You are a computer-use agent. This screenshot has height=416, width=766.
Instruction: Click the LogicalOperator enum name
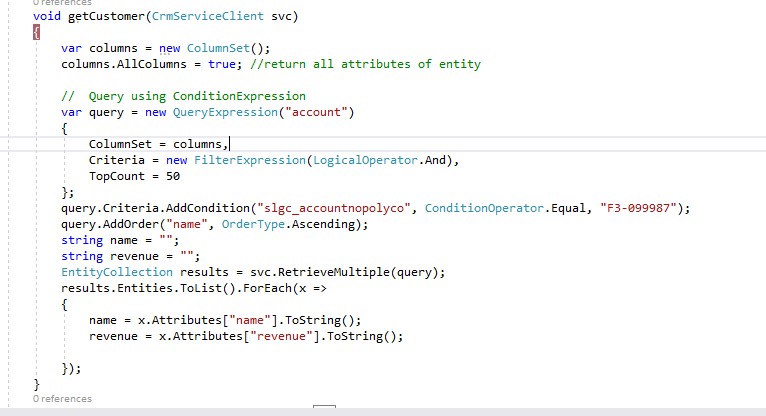point(365,160)
